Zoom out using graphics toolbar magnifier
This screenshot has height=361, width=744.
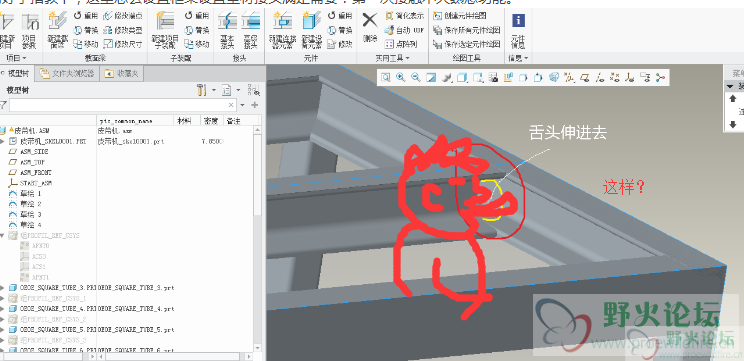pyautogui.click(x=416, y=77)
